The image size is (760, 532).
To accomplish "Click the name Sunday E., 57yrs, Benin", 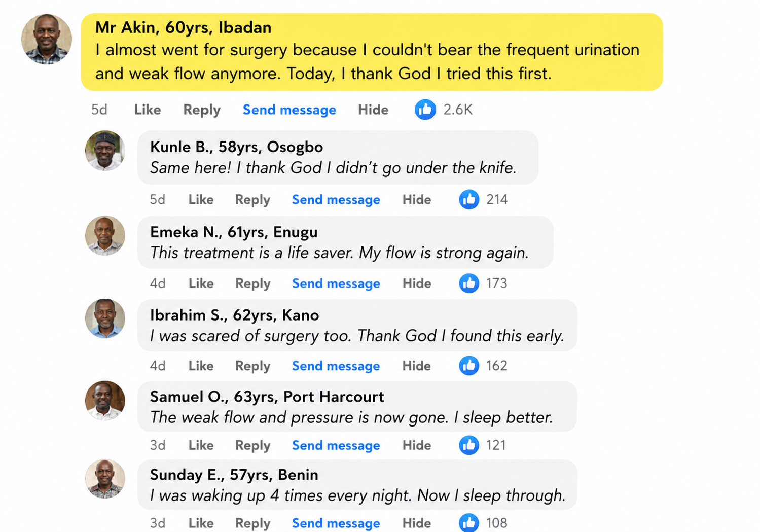I will pos(234,475).
